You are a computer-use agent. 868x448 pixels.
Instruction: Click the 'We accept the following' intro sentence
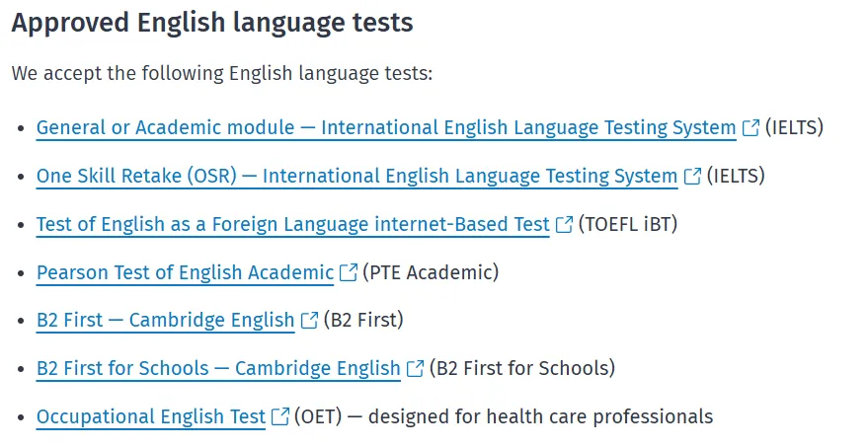(221, 74)
